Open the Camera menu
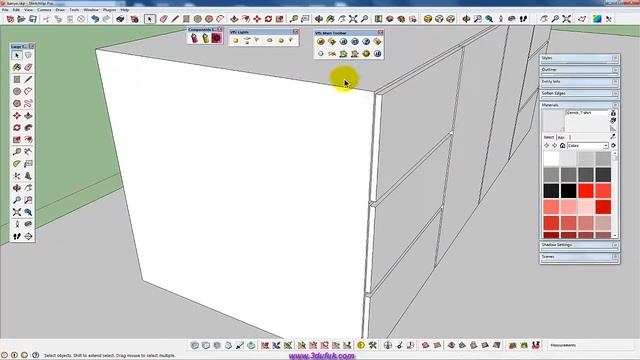 click(44, 9)
